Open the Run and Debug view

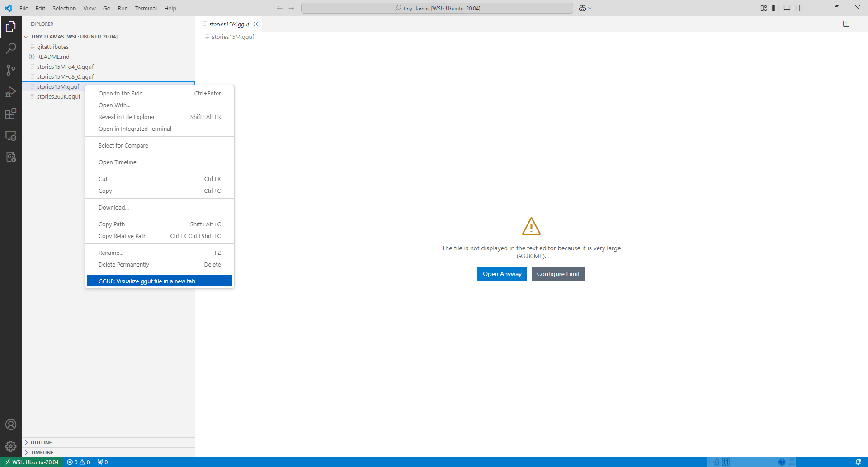pyautogui.click(x=11, y=92)
